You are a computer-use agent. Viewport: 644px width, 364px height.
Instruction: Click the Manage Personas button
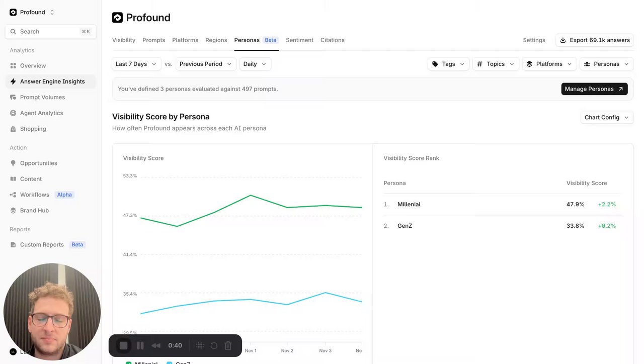pyautogui.click(x=594, y=89)
